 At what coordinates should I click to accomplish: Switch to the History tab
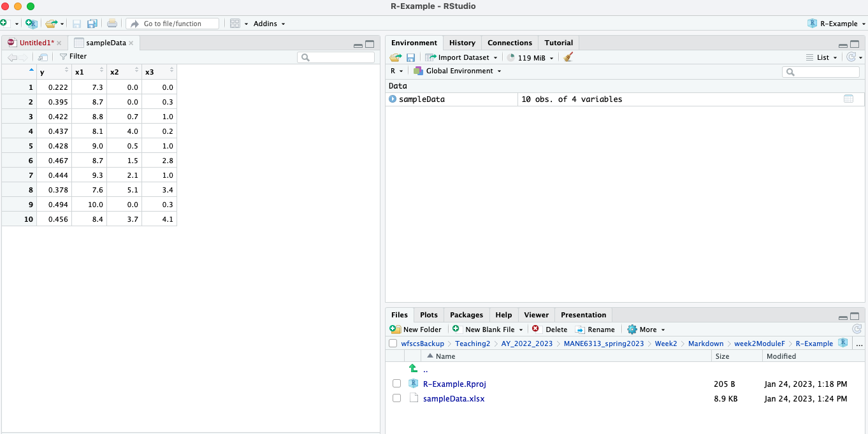click(462, 43)
